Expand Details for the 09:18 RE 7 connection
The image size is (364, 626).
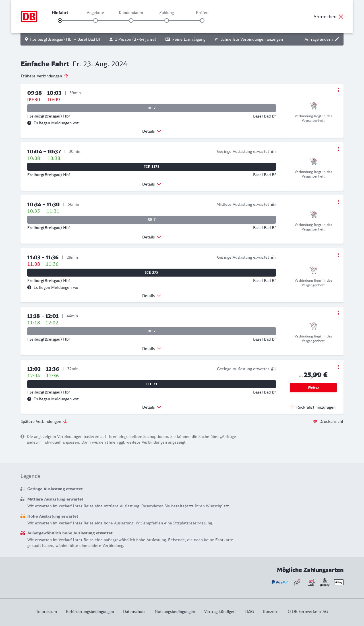tap(152, 131)
